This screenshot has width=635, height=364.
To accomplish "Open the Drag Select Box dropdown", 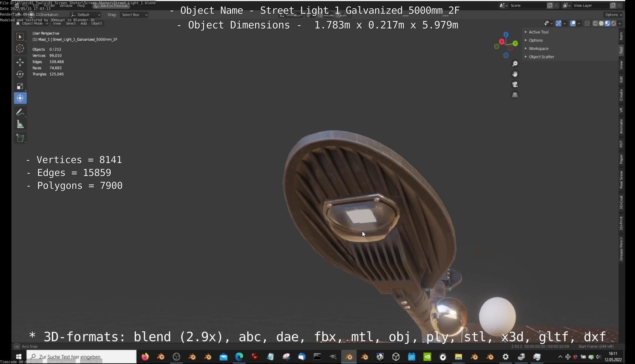I will (x=134, y=15).
